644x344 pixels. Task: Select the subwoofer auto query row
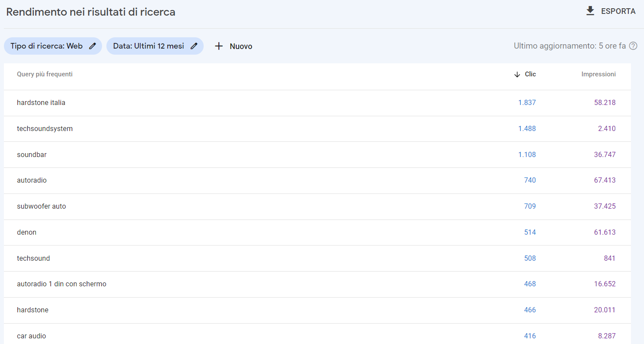coord(317,206)
